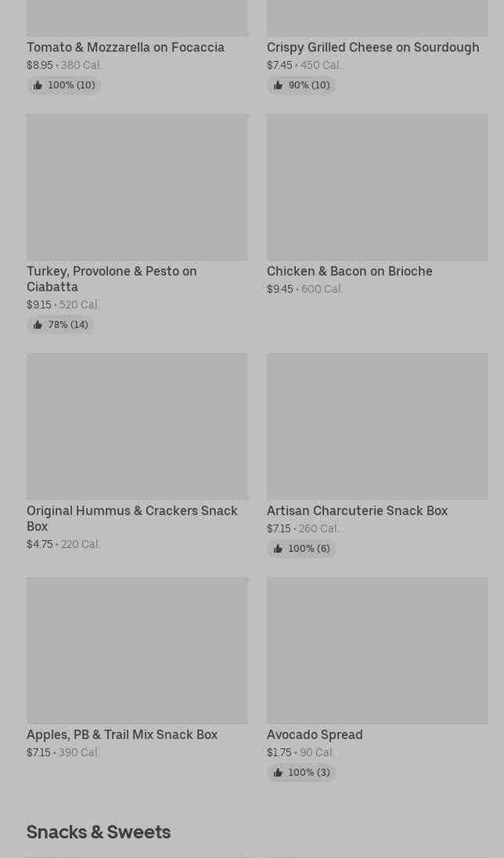This screenshot has height=858, width=504.
Task: Open Chicken & Bacon on Brioche title
Action: (349, 271)
